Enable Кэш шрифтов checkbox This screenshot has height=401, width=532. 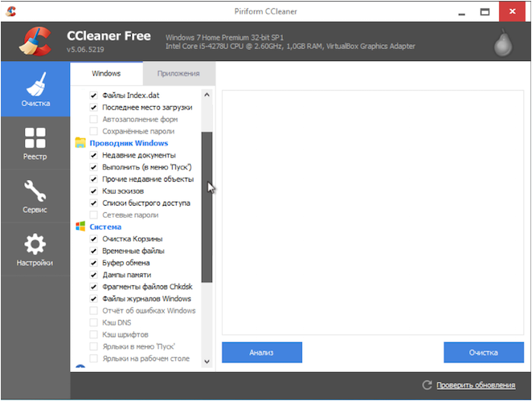pyautogui.click(x=94, y=334)
